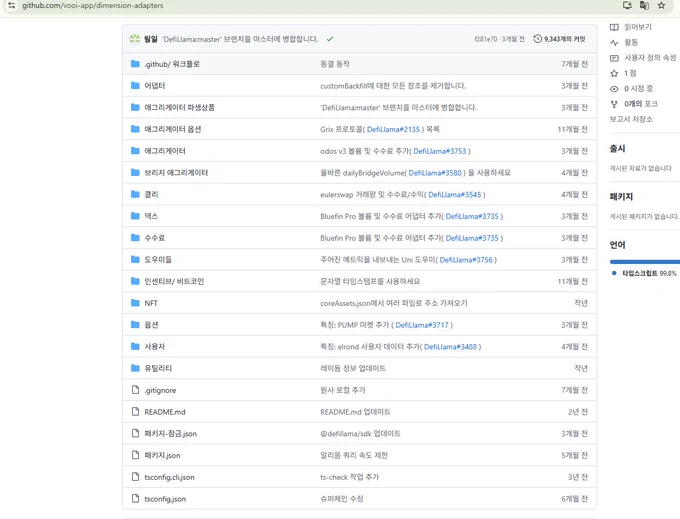
Task: Open the DefiLlama#2135 link
Action: tap(393, 129)
